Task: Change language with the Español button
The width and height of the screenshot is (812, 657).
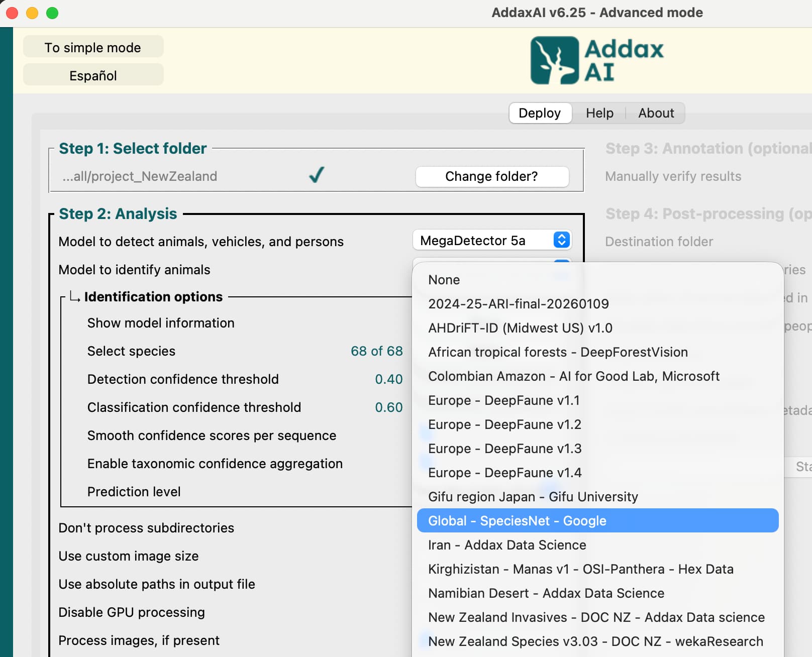Action: (x=93, y=75)
